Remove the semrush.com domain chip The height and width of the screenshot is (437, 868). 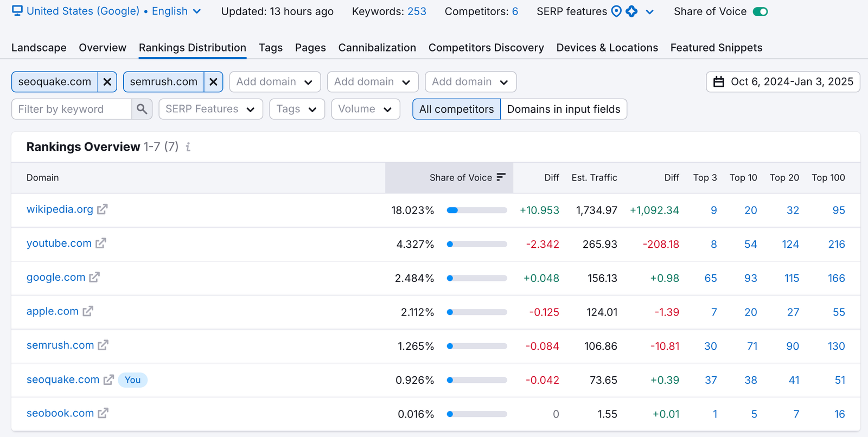tap(213, 82)
